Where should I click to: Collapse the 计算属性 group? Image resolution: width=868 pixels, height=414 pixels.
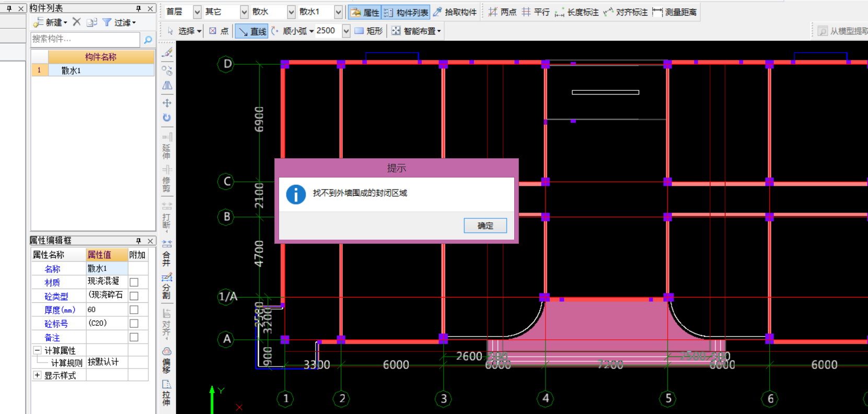tap(37, 350)
